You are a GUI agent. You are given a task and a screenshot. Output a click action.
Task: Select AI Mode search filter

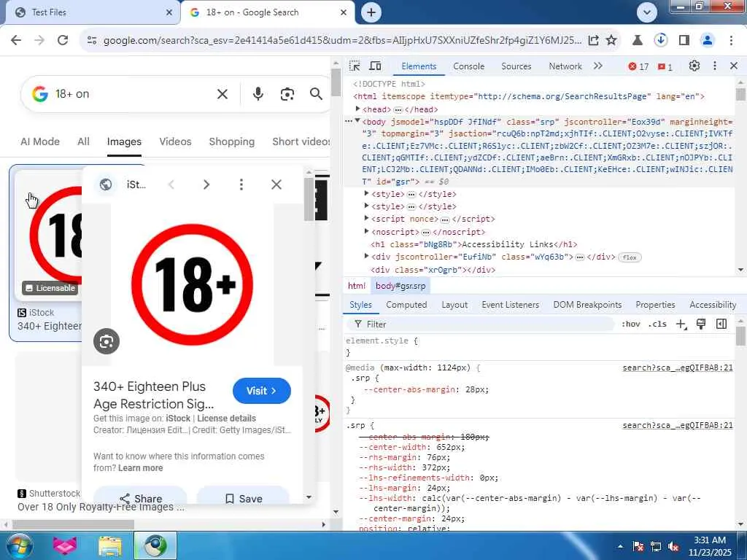point(40,141)
